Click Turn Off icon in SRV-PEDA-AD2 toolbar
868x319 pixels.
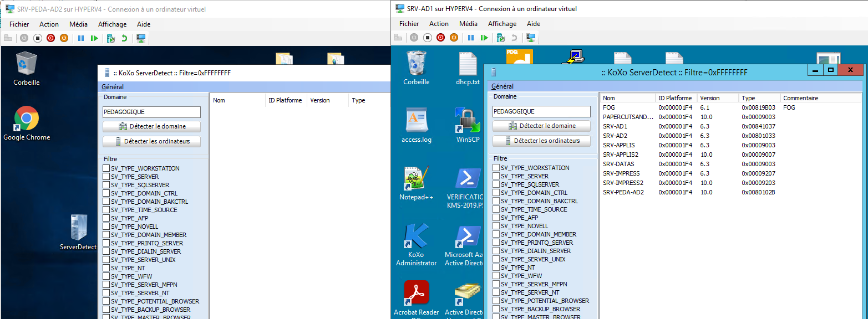pyautogui.click(x=37, y=38)
